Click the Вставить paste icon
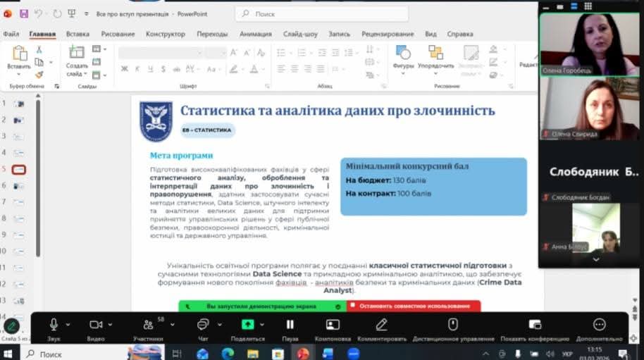Viewport: 644px width, 360px height. click(19, 54)
